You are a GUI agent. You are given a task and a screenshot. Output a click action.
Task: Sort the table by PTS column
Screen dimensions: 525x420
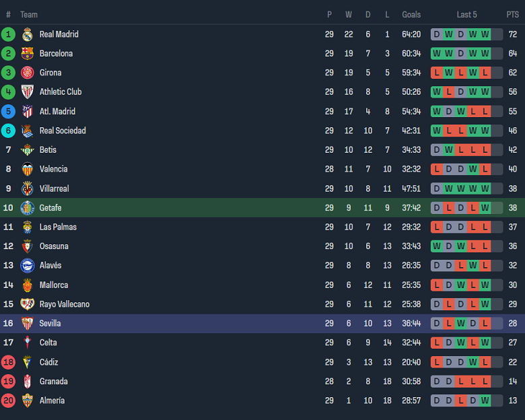(512, 15)
